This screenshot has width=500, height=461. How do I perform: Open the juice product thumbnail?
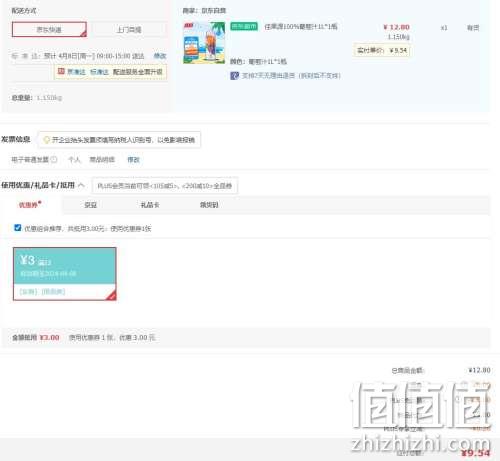click(204, 43)
